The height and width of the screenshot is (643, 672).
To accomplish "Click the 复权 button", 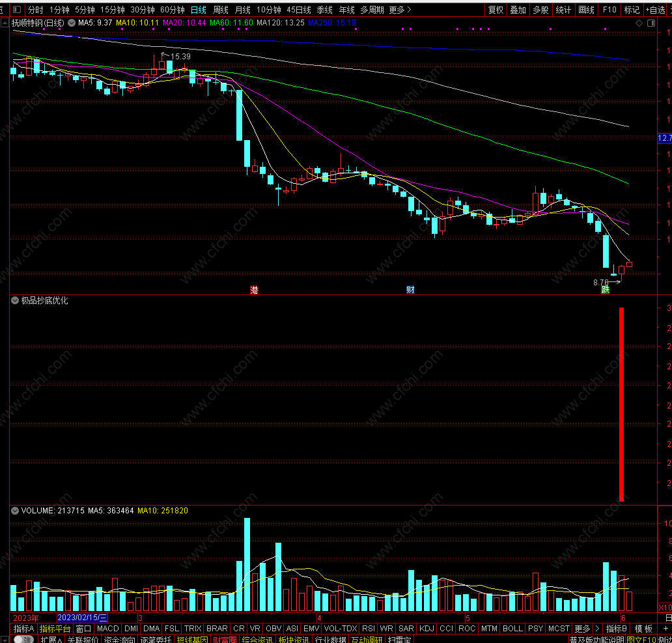I will point(496,9).
